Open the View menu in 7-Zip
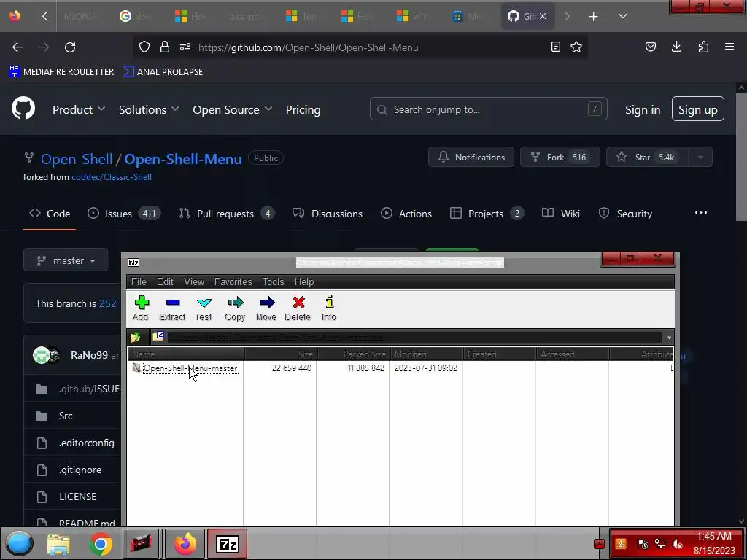The width and height of the screenshot is (747, 560). 194,282
